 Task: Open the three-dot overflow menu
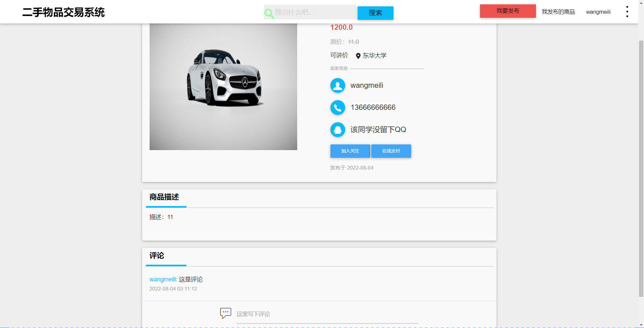[627, 11]
